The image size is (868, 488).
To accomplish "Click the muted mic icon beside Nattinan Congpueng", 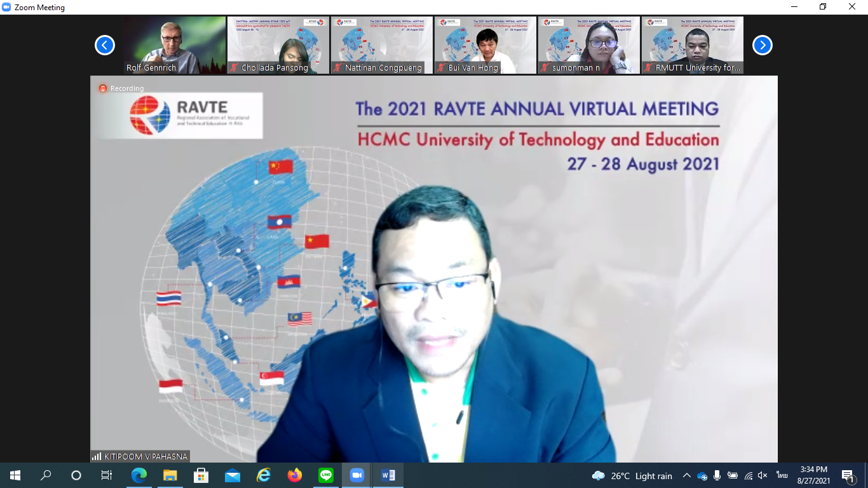I will point(338,67).
